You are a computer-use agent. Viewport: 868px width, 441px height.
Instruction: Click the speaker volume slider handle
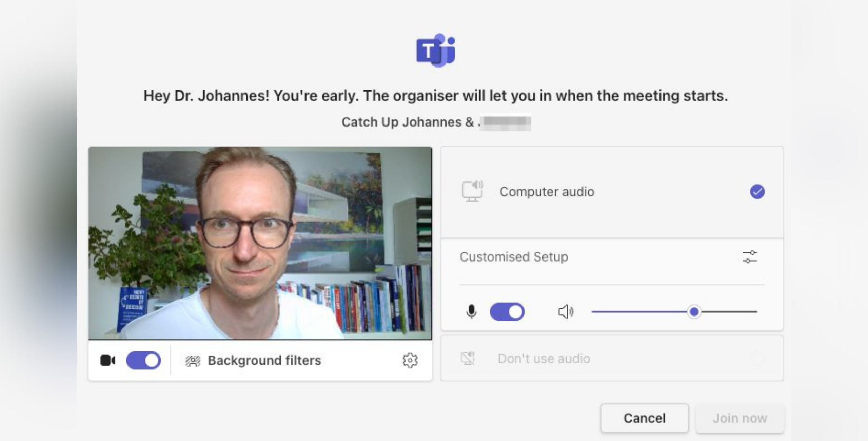pyautogui.click(x=694, y=311)
